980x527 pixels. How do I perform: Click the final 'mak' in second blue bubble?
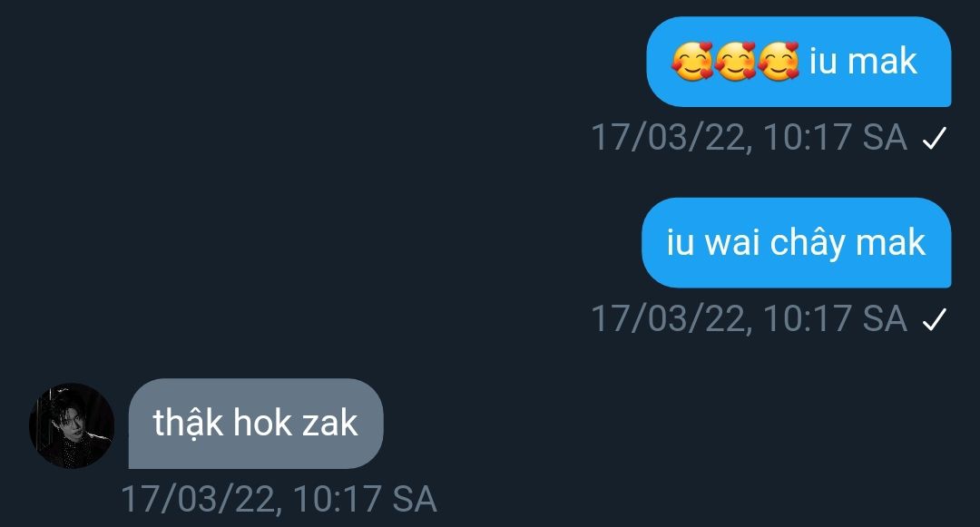(x=891, y=242)
